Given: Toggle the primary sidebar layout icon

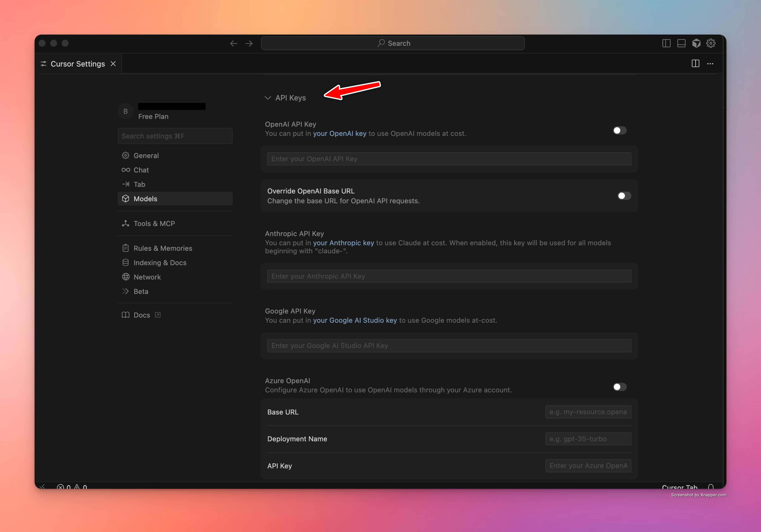Looking at the screenshot, I should coord(666,43).
